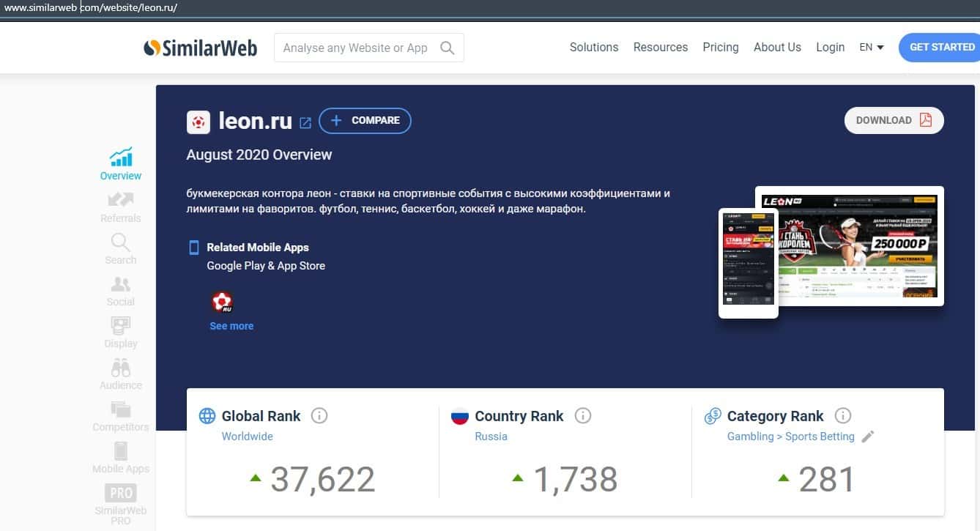Open the Overview sidebar icon
This screenshot has height=531, width=980.
[x=121, y=157]
